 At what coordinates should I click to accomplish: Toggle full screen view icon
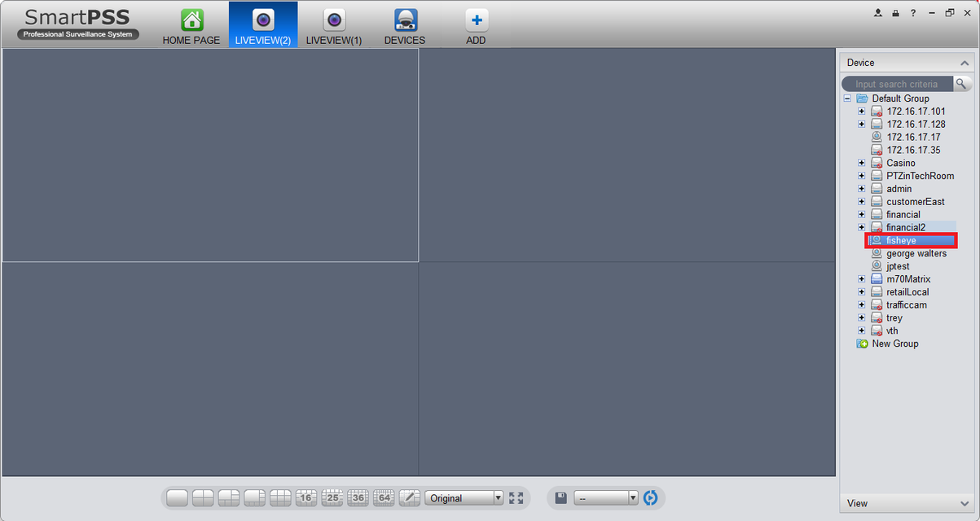point(516,498)
